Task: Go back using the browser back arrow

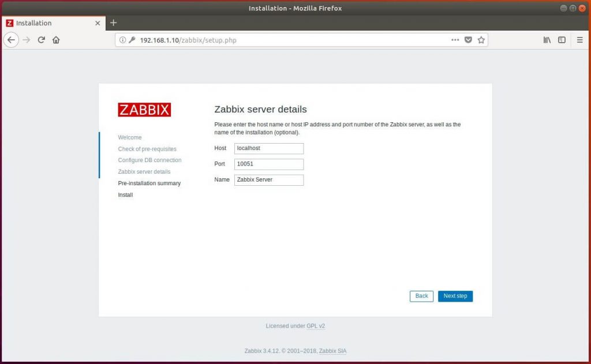Action: tap(11, 40)
